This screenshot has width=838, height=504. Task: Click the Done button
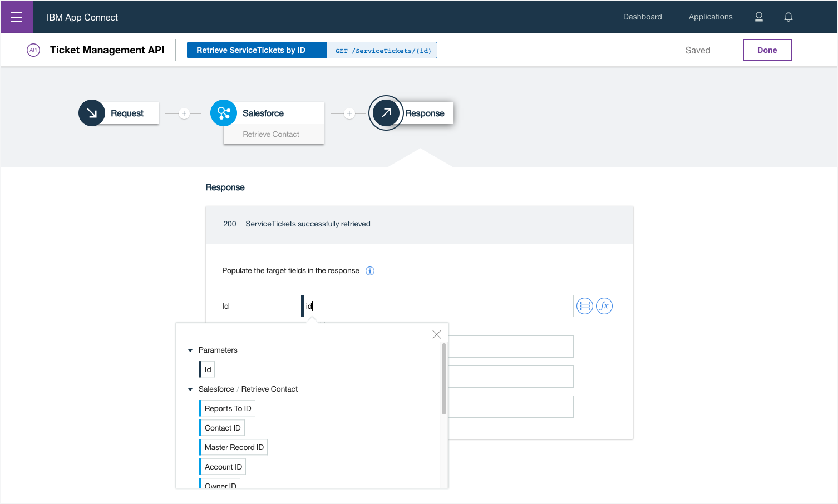click(767, 50)
